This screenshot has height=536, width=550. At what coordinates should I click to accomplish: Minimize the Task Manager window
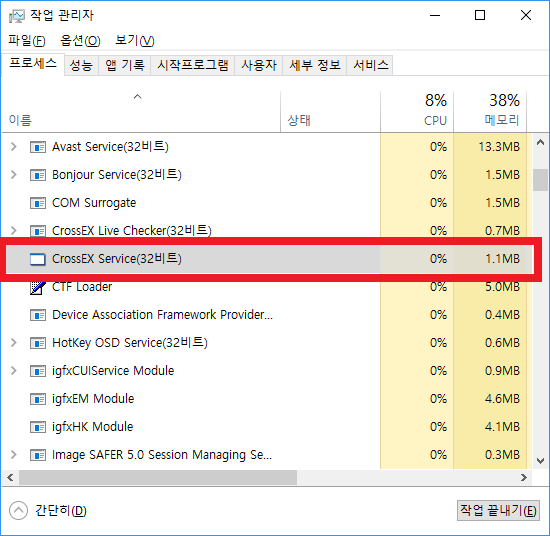tap(435, 15)
